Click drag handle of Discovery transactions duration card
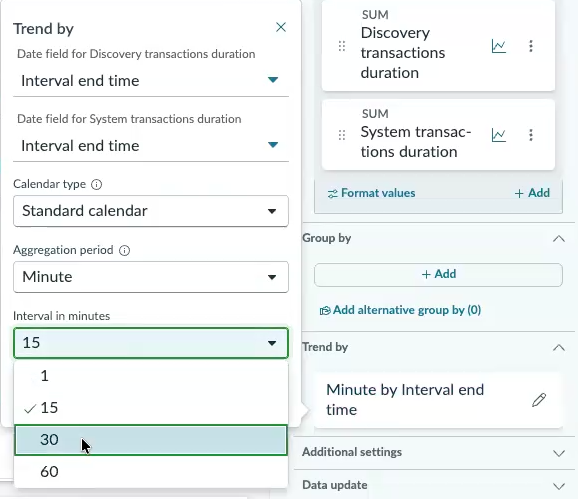The height and width of the screenshot is (499, 578). tap(342, 46)
